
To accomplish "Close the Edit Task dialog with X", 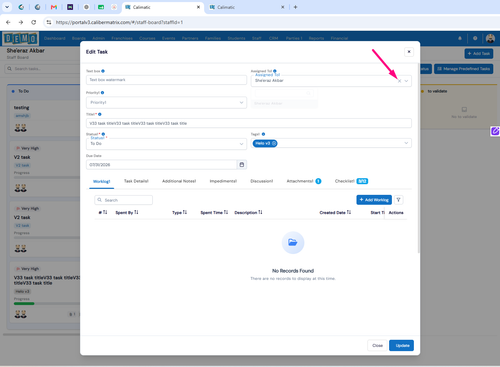I will (409, 52).
